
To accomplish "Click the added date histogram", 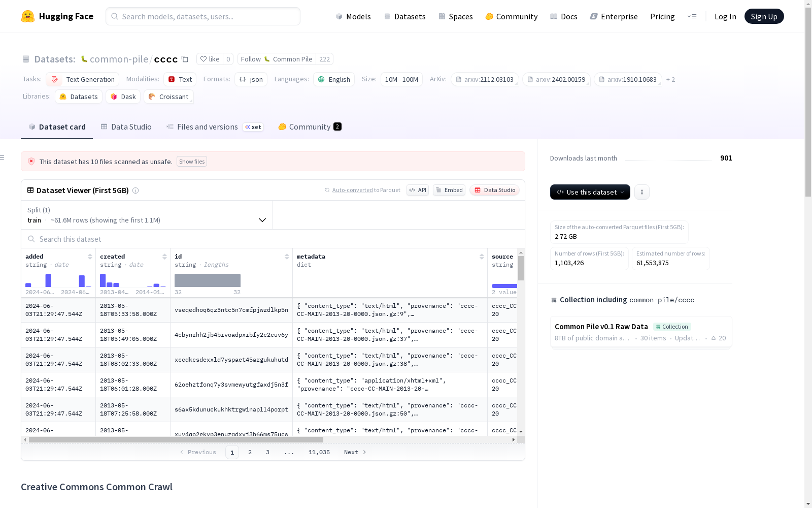I will pyautogui.click(x=58, y=280).
